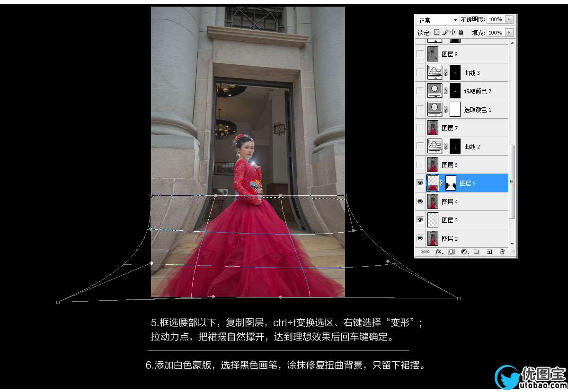Create new fill or adjustment layer icon
This screenshot has width=568, height=392.
[x=464, y=252]
